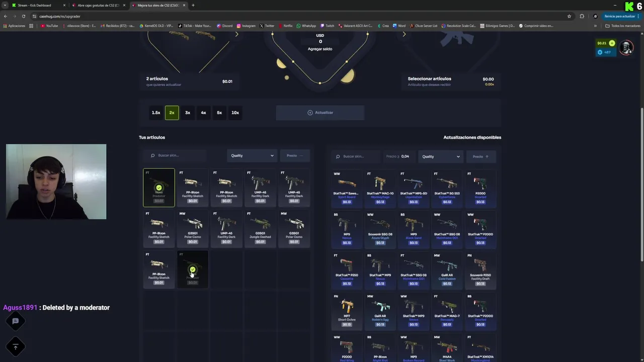Expand Quality dropdown under Tus artículos

[252, 155]
